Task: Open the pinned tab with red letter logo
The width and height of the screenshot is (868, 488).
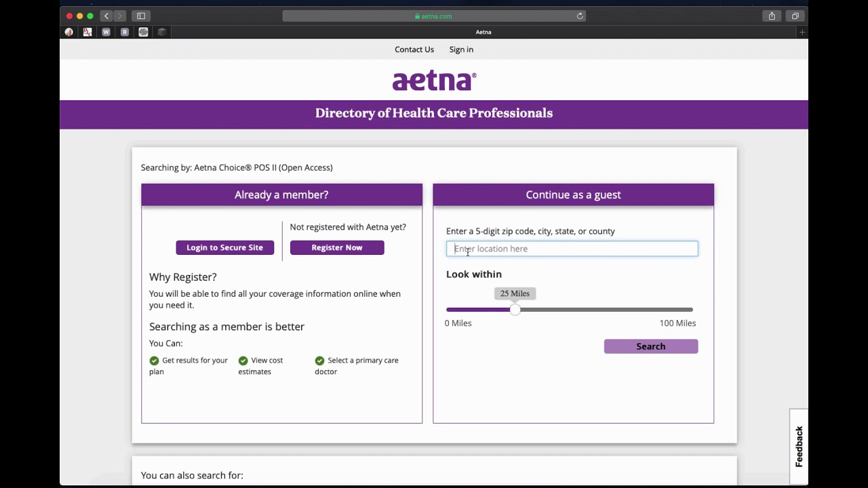Action: 87,32
